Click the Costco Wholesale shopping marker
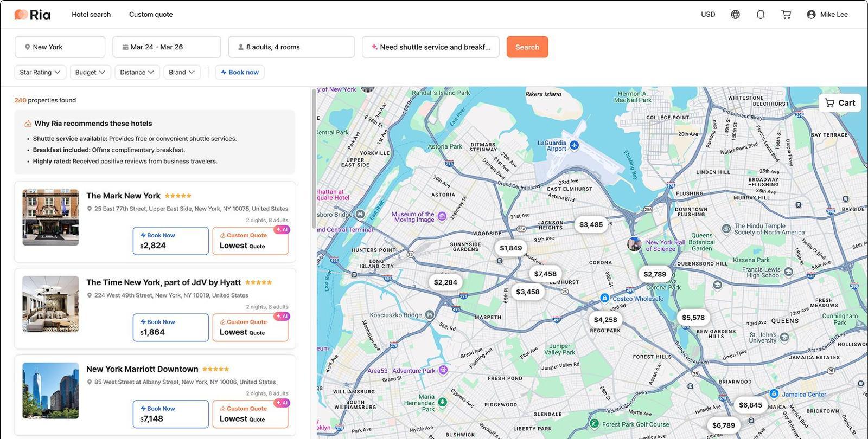Screen dimensions: 868x439 (x=604, y=298)
